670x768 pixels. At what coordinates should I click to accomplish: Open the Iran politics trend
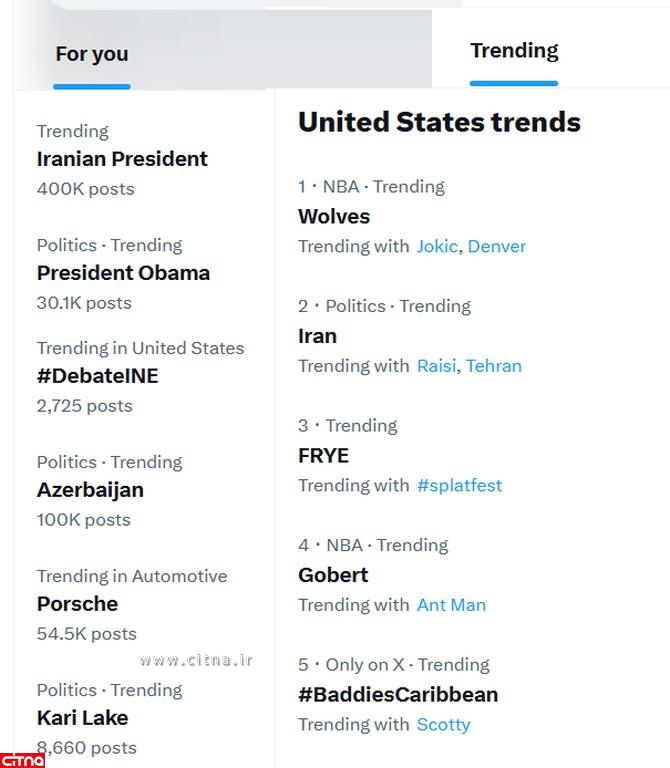click(317, 336)
